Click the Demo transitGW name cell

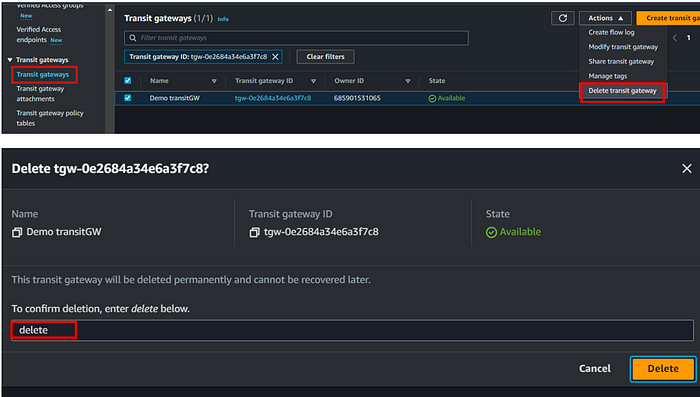tap(175, 98)
